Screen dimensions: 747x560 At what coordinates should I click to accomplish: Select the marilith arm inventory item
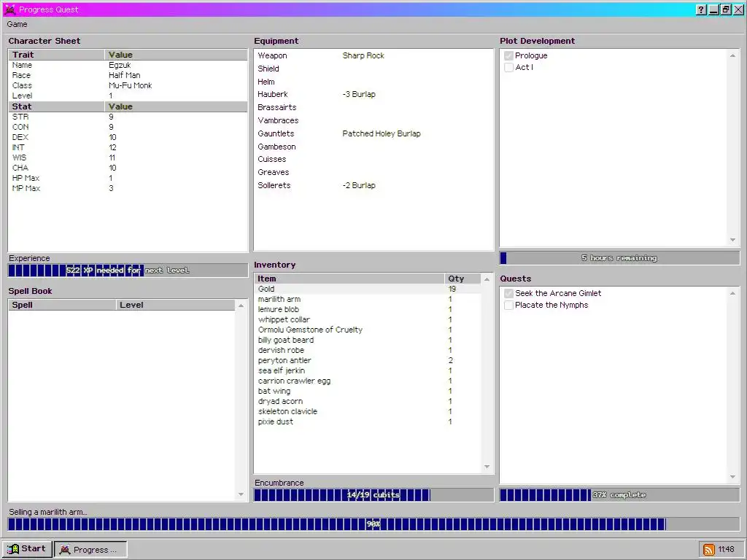368,300
